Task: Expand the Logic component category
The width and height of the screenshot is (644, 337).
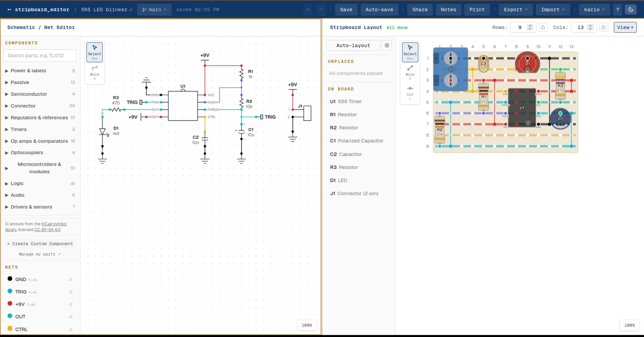Action: [40, 183]
